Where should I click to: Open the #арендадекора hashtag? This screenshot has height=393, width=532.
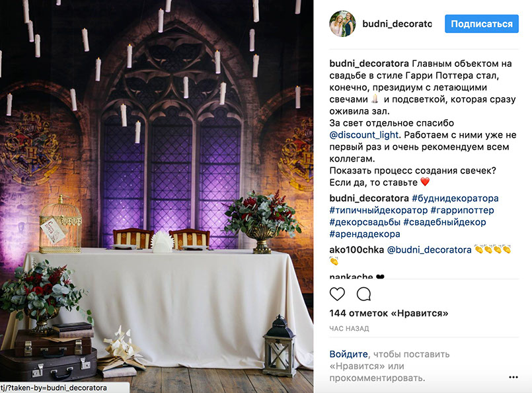[x=365, y=234]
